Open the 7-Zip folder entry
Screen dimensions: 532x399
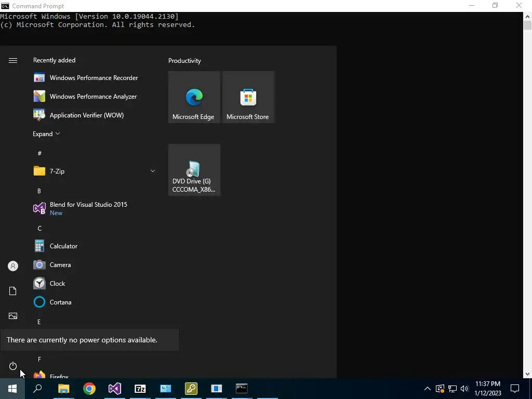[94, 171]
